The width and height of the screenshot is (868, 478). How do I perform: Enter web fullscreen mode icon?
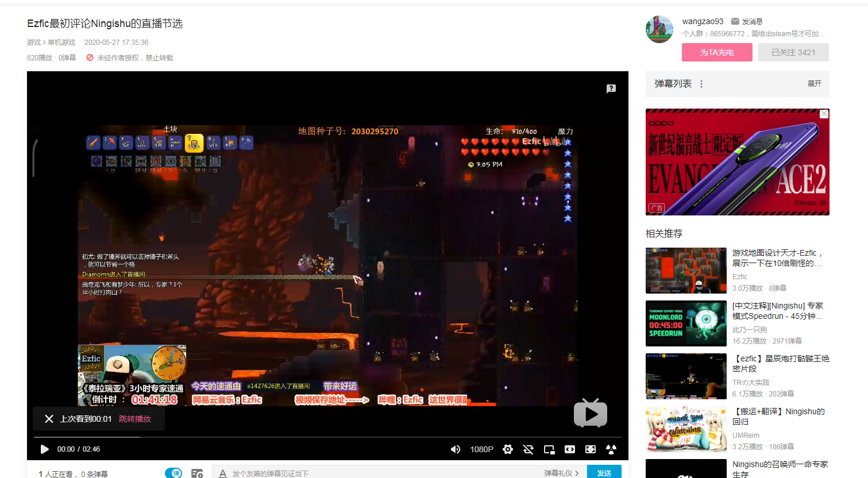point(591,449)
